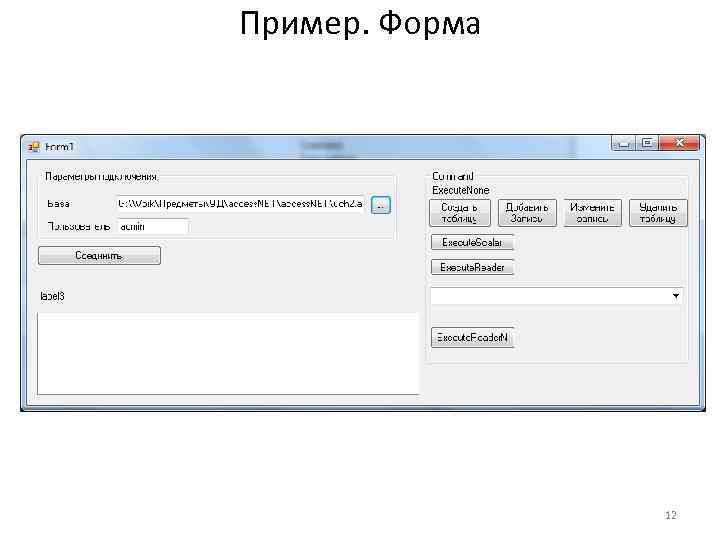Viewport: 720px width, 540px height.
Task: Click the База label
Action: pyautogui.click(x=58, y=204)
